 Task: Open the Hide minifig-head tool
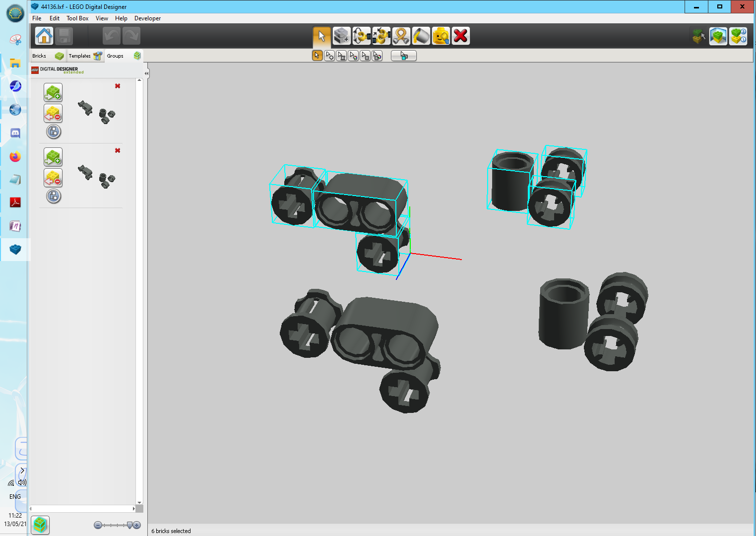click(x=441, y=36)
